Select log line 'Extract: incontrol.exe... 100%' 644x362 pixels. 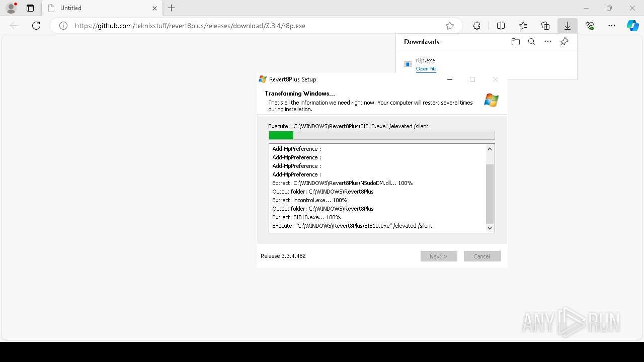tap(310, 200)
